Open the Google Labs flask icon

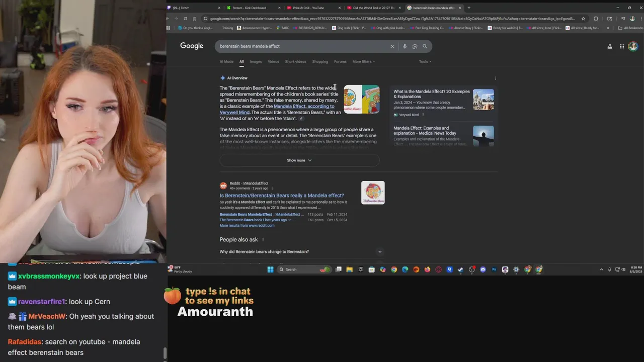point(610,46)
